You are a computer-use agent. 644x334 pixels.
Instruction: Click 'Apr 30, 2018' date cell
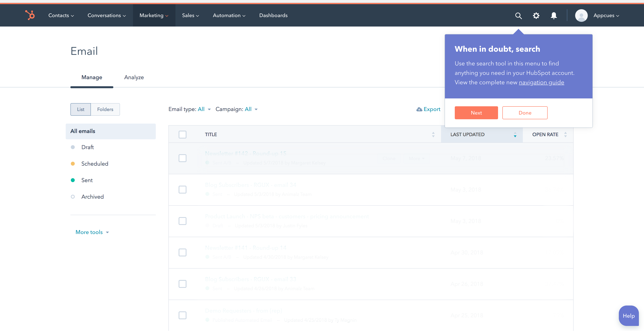(x=467, y=253)
